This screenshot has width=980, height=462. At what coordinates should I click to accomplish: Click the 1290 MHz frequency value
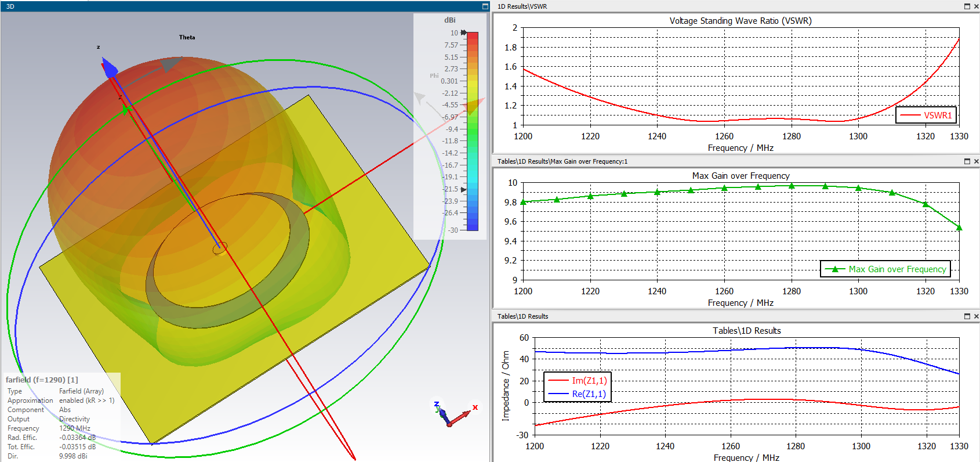coord(75,428)
